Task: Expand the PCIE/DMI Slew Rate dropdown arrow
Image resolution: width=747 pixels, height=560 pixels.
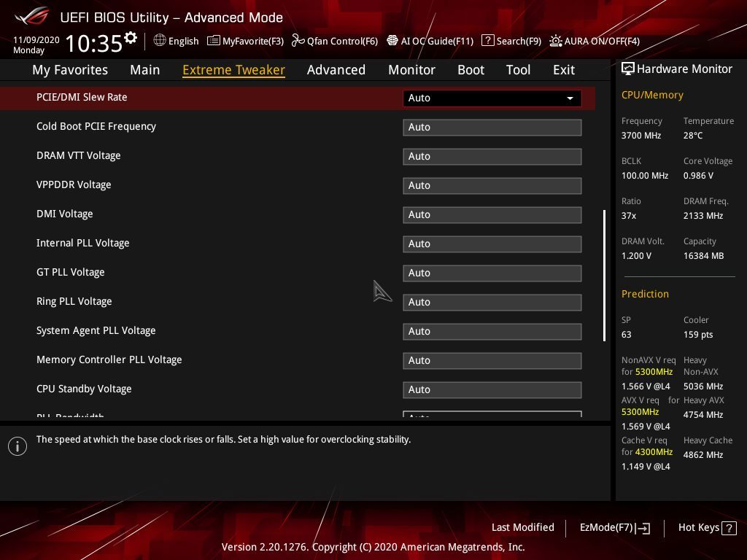Action: point(570,98)
